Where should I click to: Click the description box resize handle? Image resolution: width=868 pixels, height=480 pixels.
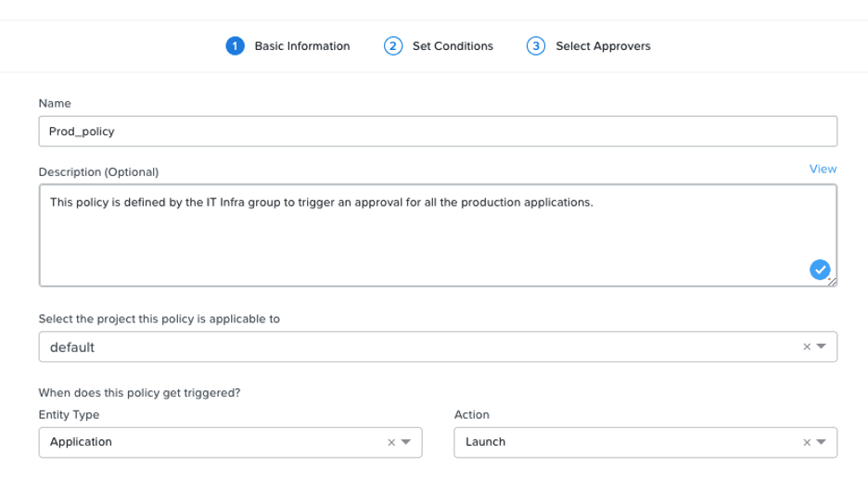click(832, 282)
